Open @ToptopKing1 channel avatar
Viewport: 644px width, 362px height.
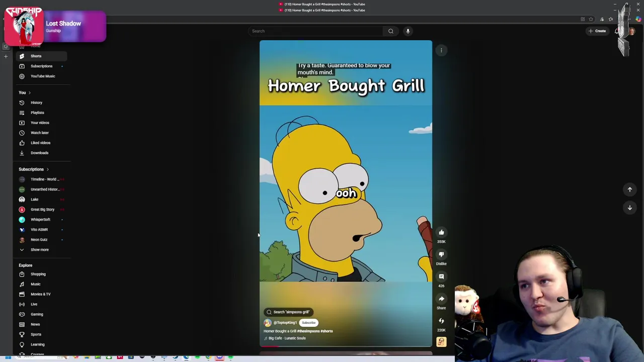click(268, 323)
